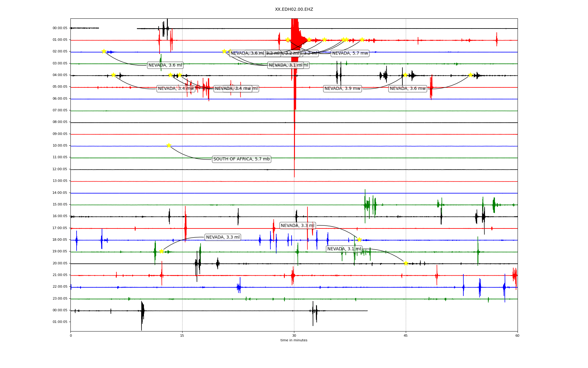
Task: Click the star at the large red event onset
Action: (x=288, y=40)
